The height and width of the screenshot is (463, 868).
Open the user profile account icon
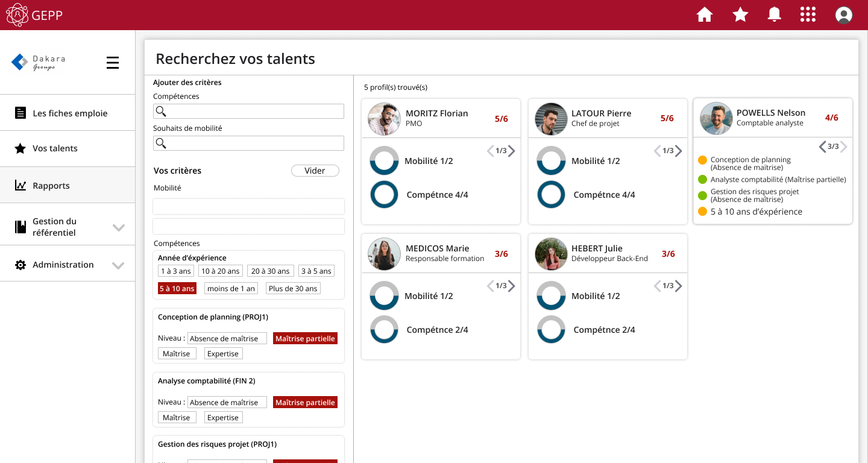point(844,15)
